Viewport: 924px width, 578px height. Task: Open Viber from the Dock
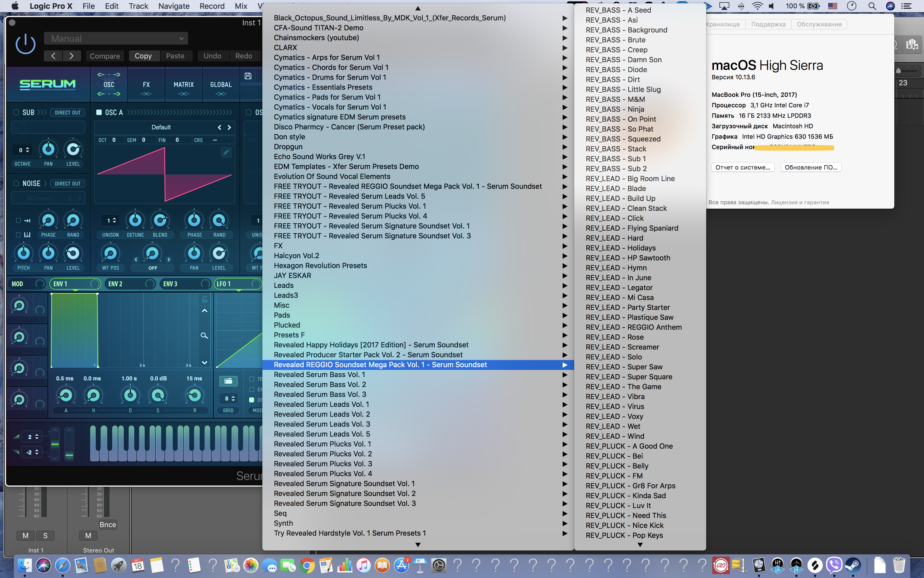tap(834, 565)
